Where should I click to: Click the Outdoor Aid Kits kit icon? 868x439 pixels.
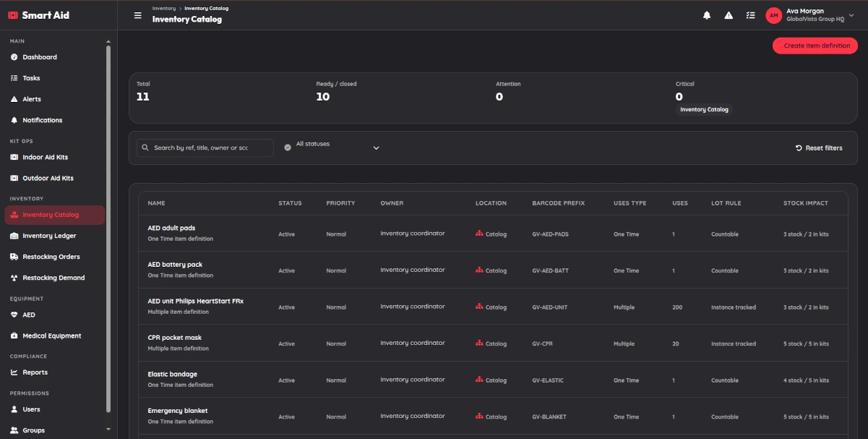pyautogui.click(x=14, y=178)
